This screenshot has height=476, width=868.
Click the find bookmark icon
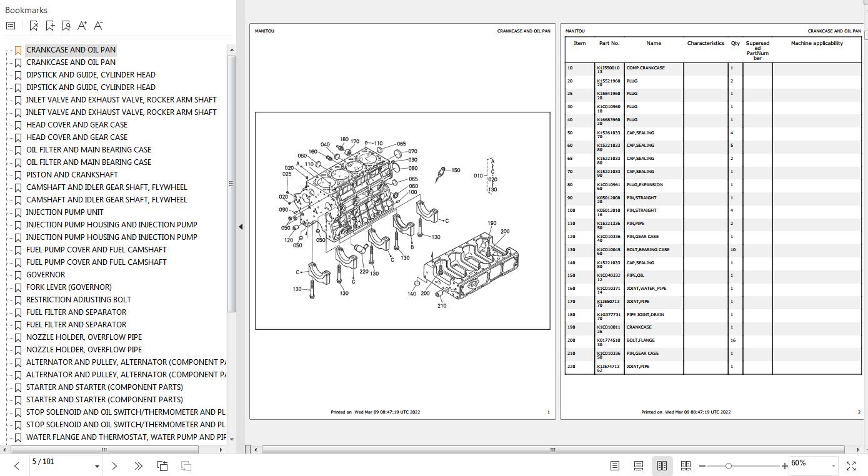point(66,26)
